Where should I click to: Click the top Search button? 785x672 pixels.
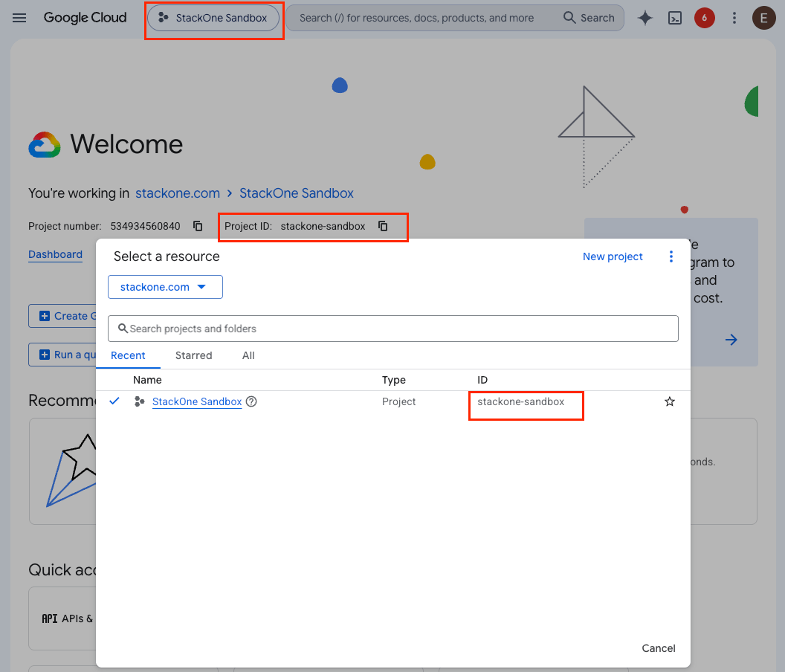coord(589,18)
